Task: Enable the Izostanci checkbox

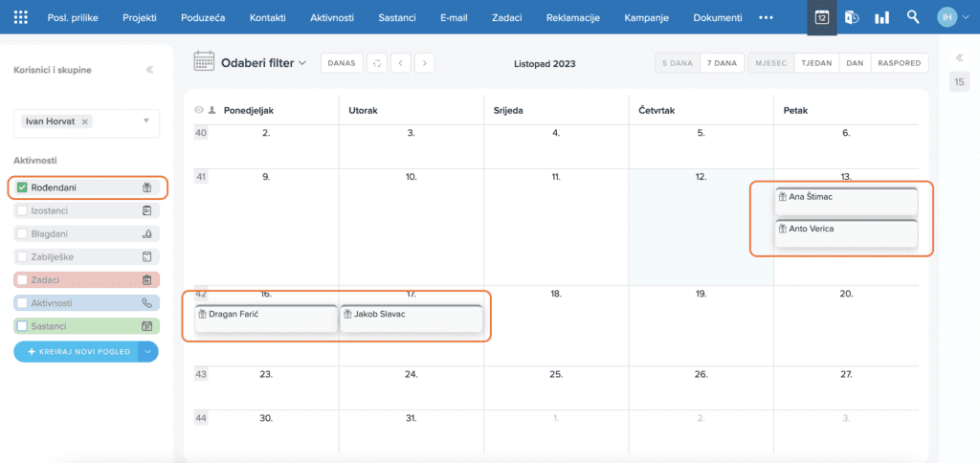Action: coord(22,210)
